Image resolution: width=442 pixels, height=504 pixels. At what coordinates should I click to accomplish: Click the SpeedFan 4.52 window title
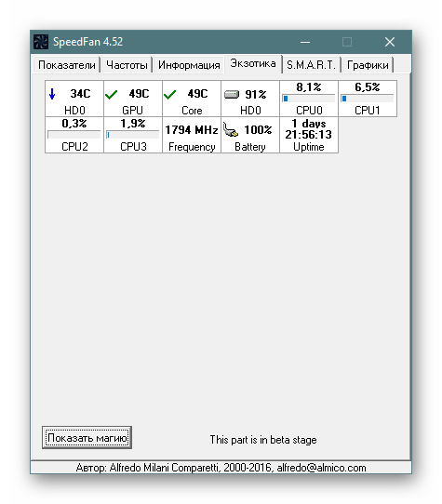point(87,42)
